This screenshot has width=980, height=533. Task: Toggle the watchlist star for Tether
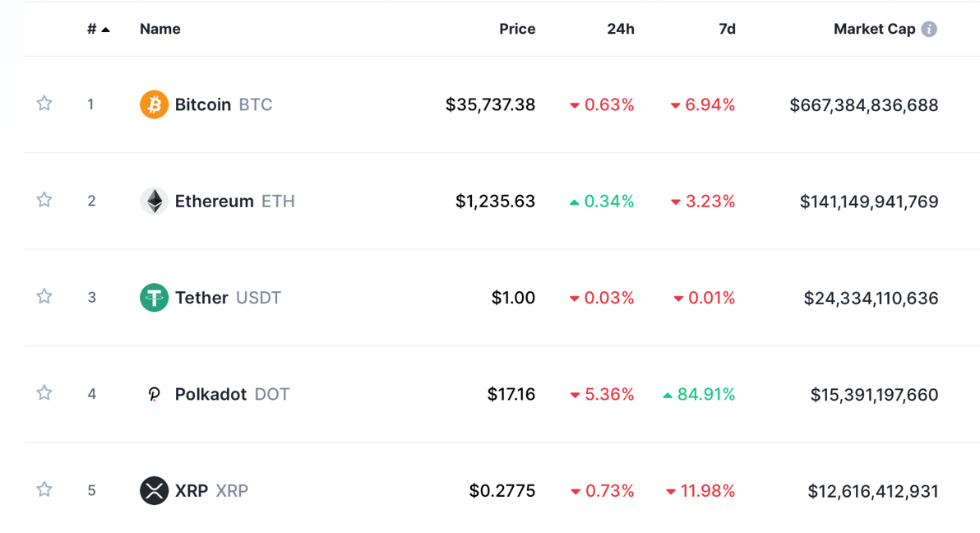click(44, 296)
